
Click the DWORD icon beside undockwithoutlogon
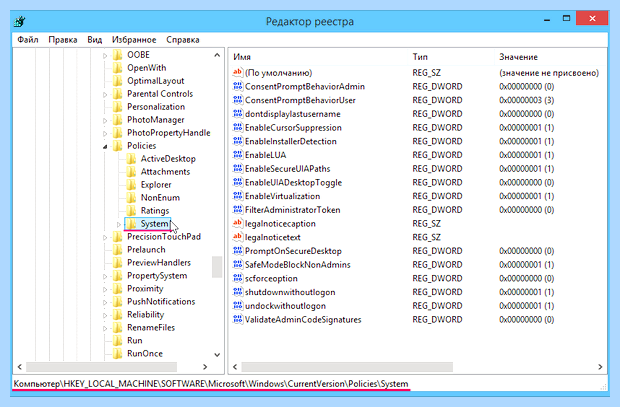(238, 306)
